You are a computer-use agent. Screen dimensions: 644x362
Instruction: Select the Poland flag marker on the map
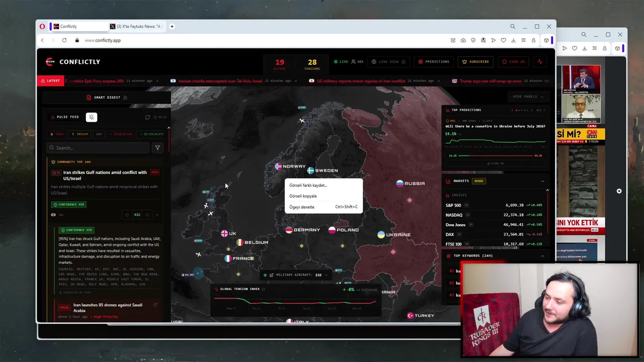[332, 230]
